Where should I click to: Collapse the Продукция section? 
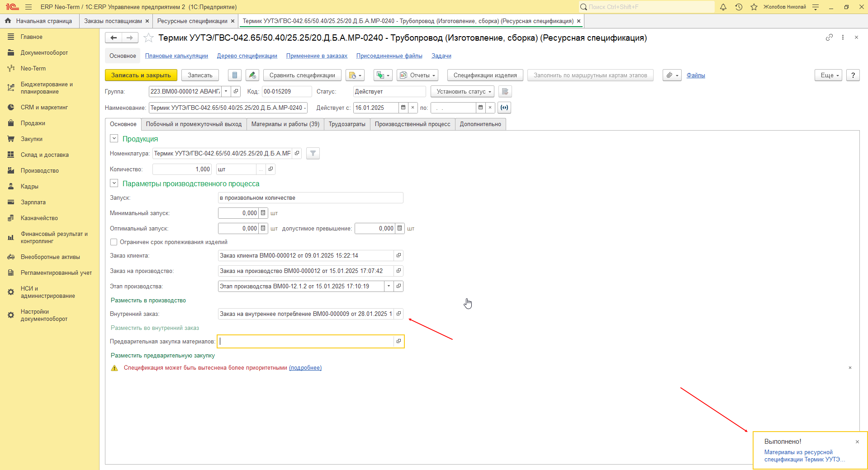coord(114,139)
